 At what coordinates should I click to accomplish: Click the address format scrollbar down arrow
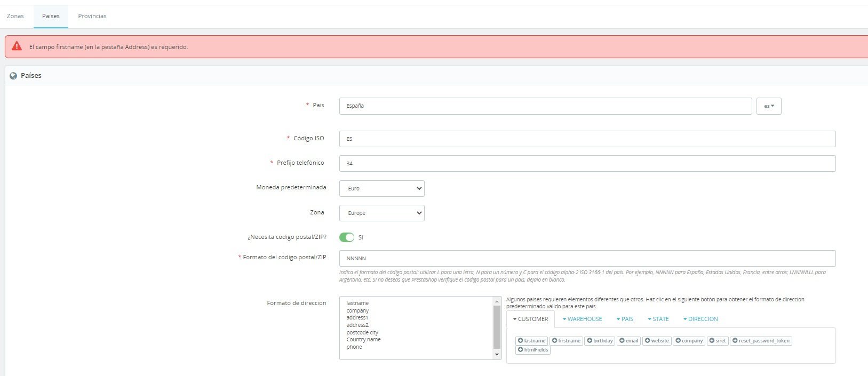(497, 355)
